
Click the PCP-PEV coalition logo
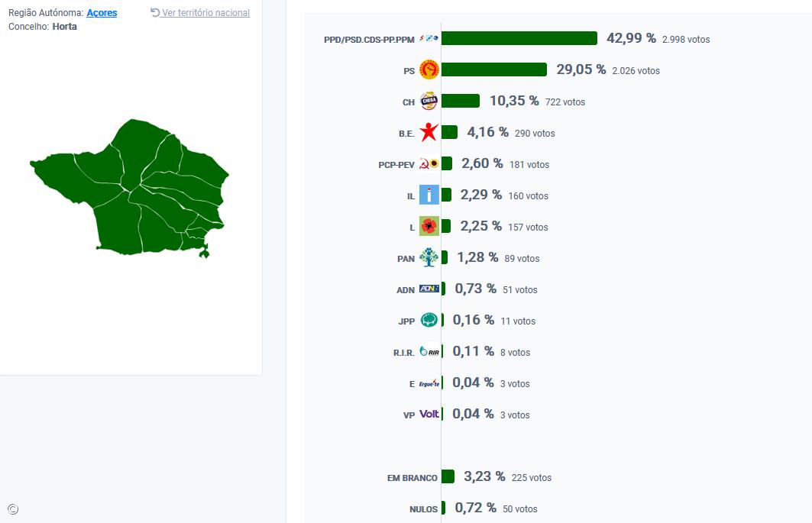(x=429, y=163)
